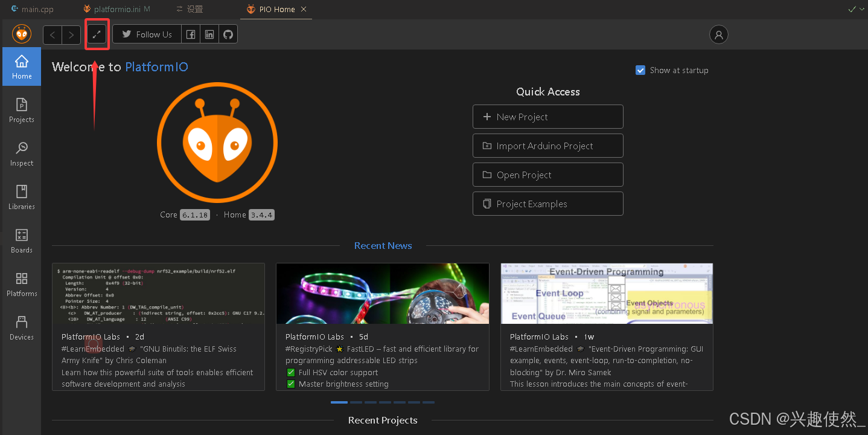The height and width of the screenshot is (435, 868).
Task: Click the first news carousel page indicator
Action: 339,402
